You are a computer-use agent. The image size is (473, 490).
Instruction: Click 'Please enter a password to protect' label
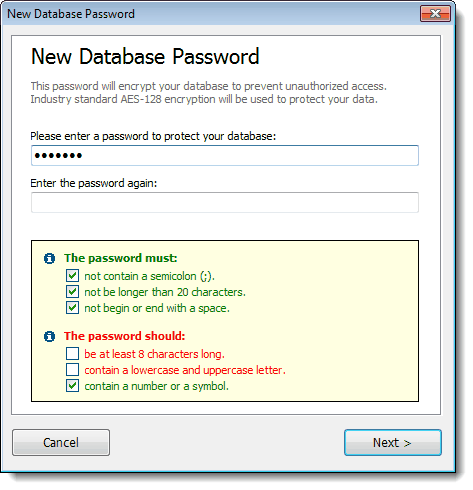pyautogui.click(x=153, y=136)
